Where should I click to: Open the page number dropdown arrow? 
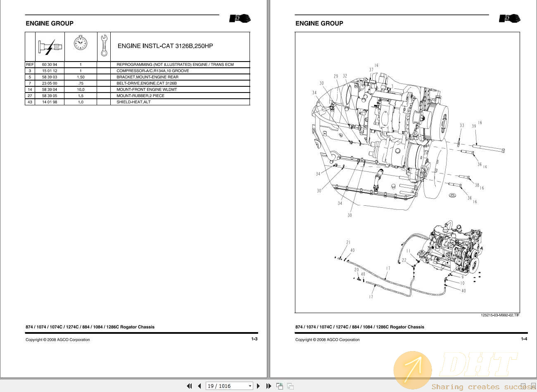(x=250, y=386)
